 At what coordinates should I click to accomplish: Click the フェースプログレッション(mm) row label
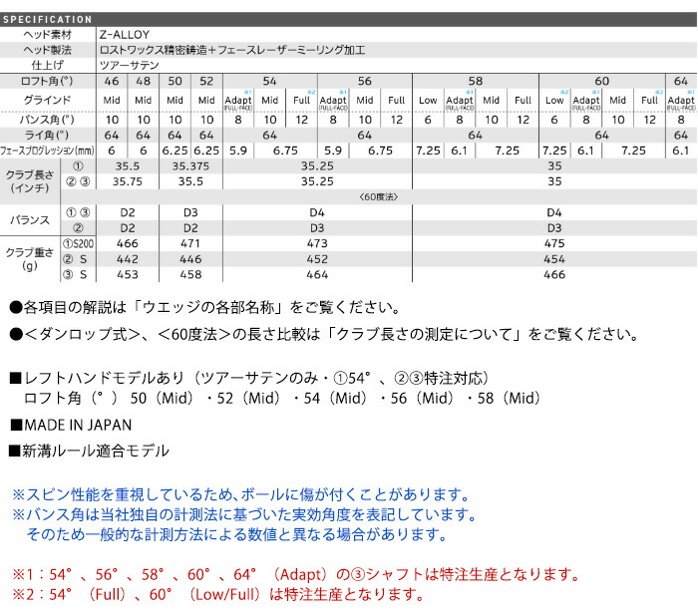[48, 150]
